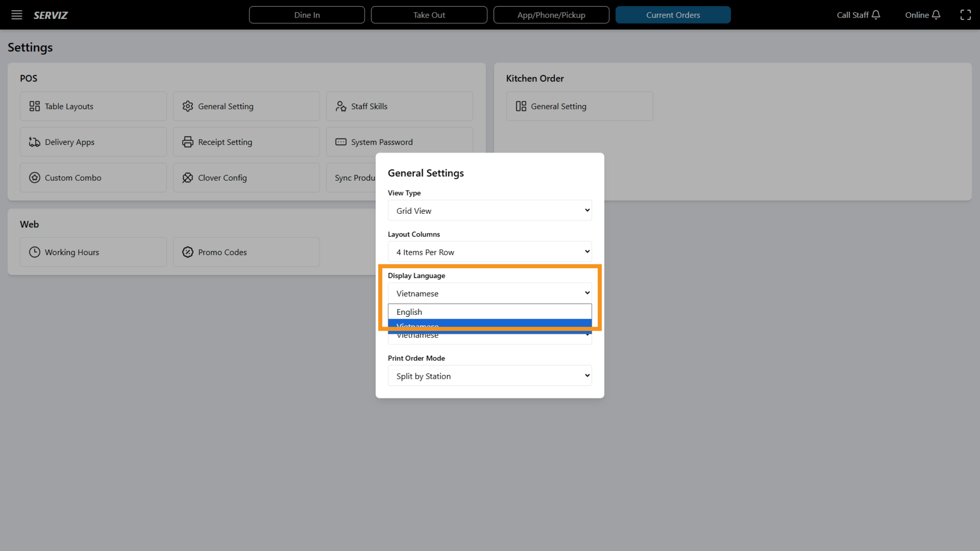This screenshot has height=551, width=980.
Task: Select the Staff Skills icon
Action: [x=341, y=106]
